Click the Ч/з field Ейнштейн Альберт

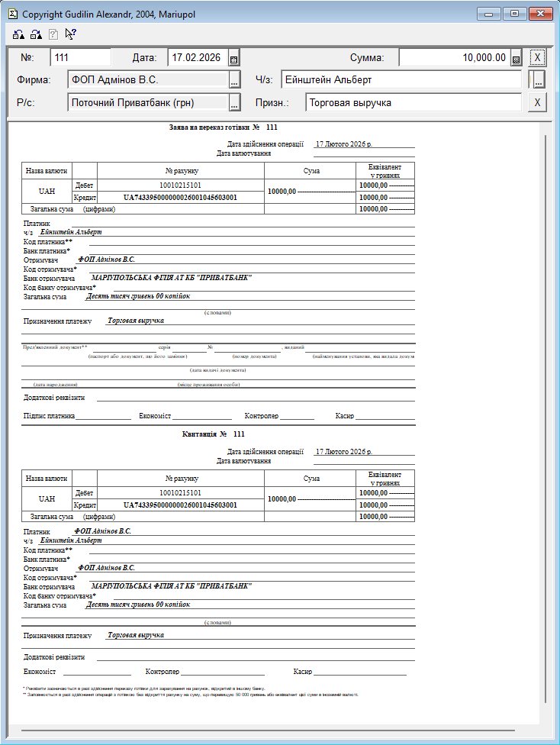click(401, 80)
